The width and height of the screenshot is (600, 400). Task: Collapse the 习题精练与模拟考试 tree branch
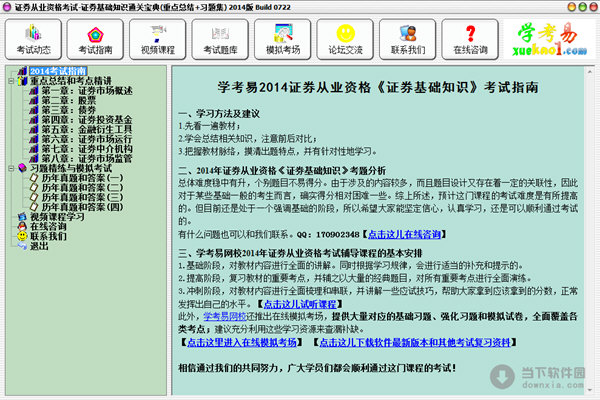11,168
